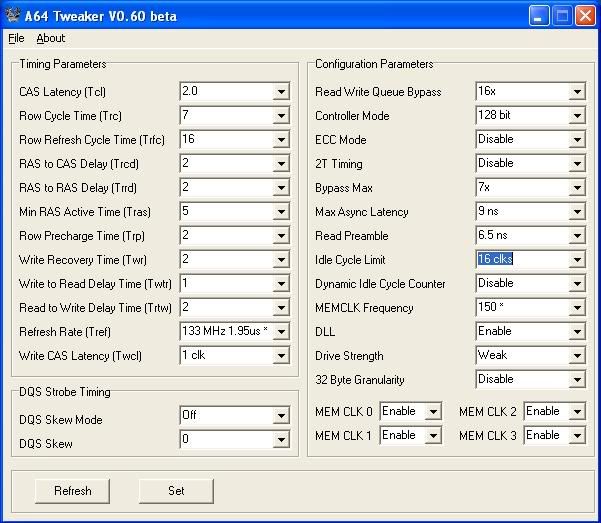Expand Write Recovery Time (Twr) dropdown
This screenshot has height=523, width=601.
tap(281, 260)
